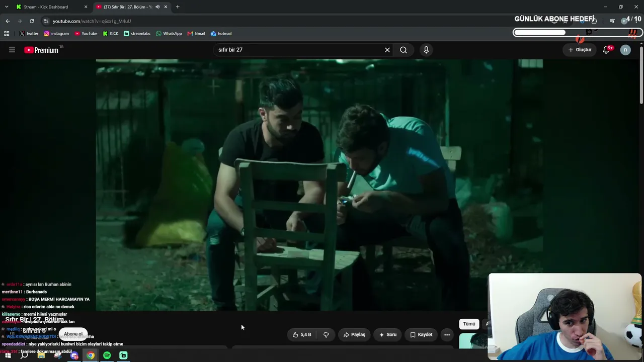Focus the YouTube search field

point(299,50)
